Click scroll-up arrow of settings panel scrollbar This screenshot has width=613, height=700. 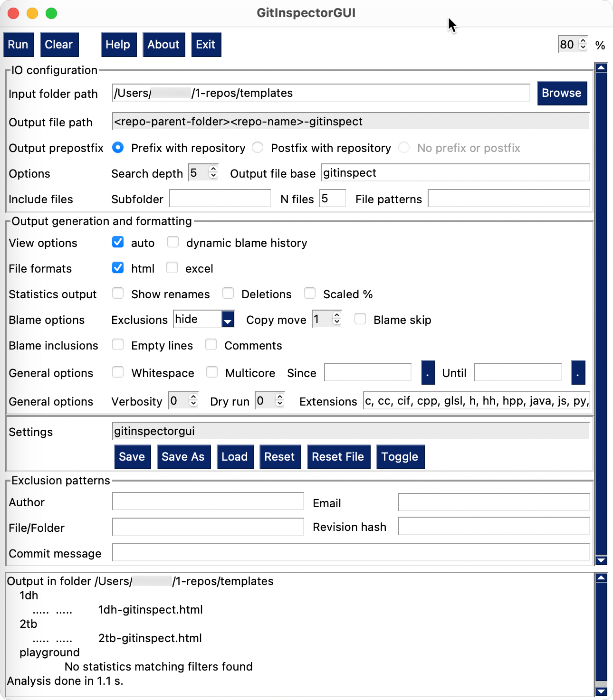point(601,68)
